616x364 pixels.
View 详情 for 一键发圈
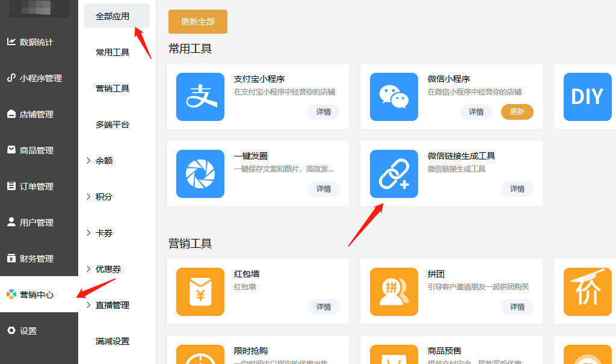click(x=324, y=189)
